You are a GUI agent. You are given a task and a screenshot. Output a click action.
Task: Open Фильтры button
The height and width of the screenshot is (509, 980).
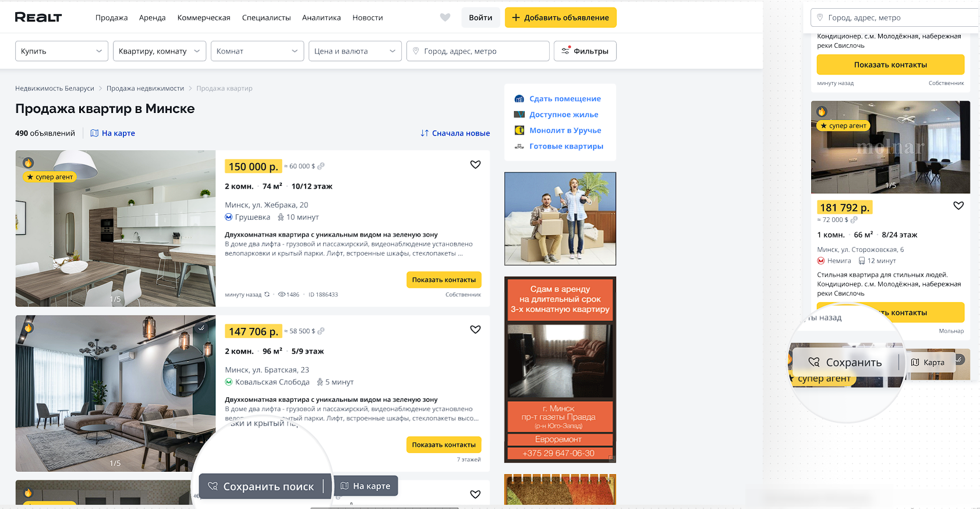point(585,51)
